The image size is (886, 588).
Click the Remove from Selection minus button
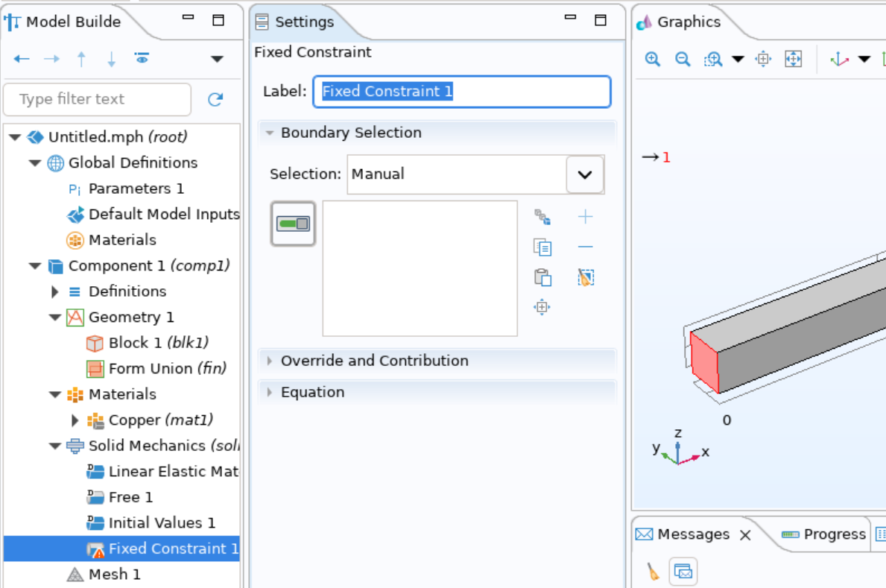click(586, 246)
